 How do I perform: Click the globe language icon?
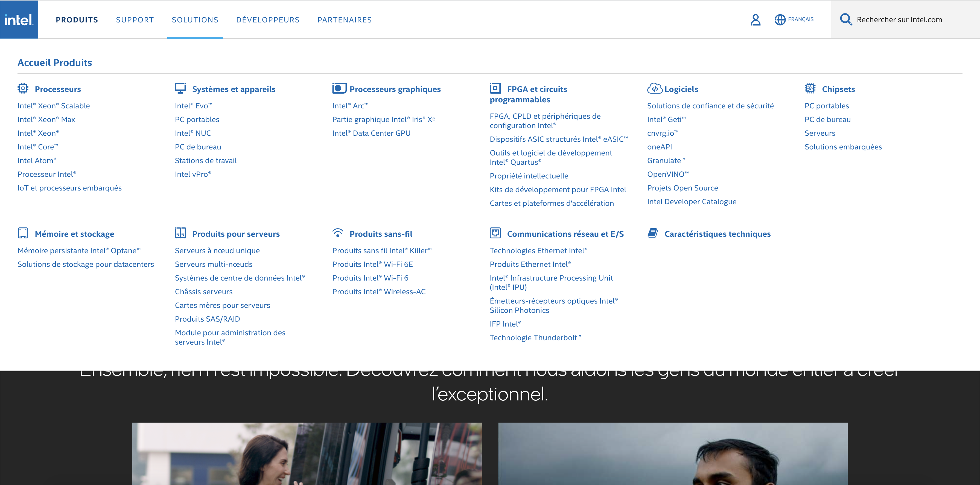(x=780, y=20)
